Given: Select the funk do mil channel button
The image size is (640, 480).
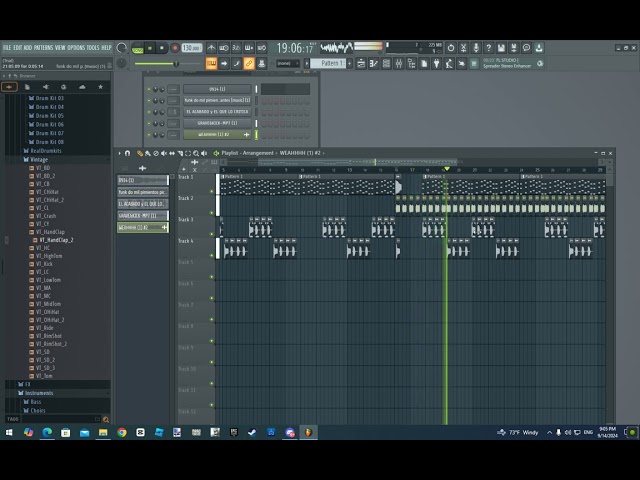Looking at the screenshot, I should pyautogui.click(x=217, y=100).
